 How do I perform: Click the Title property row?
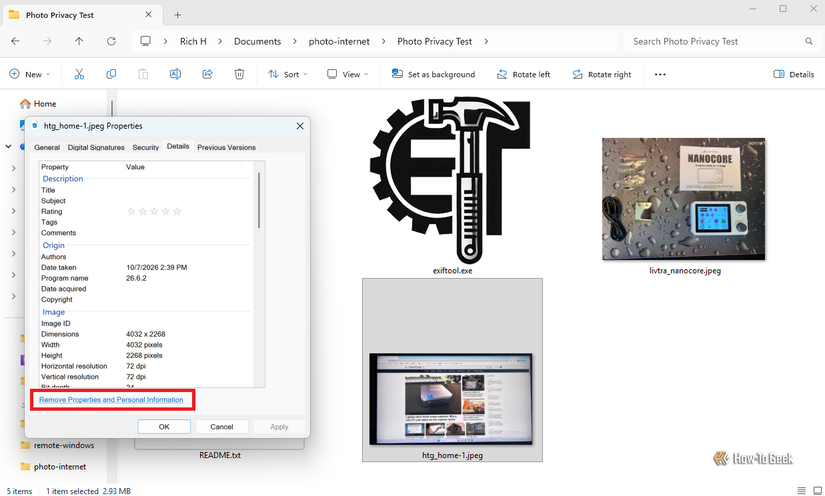click(x=146, y=190)
